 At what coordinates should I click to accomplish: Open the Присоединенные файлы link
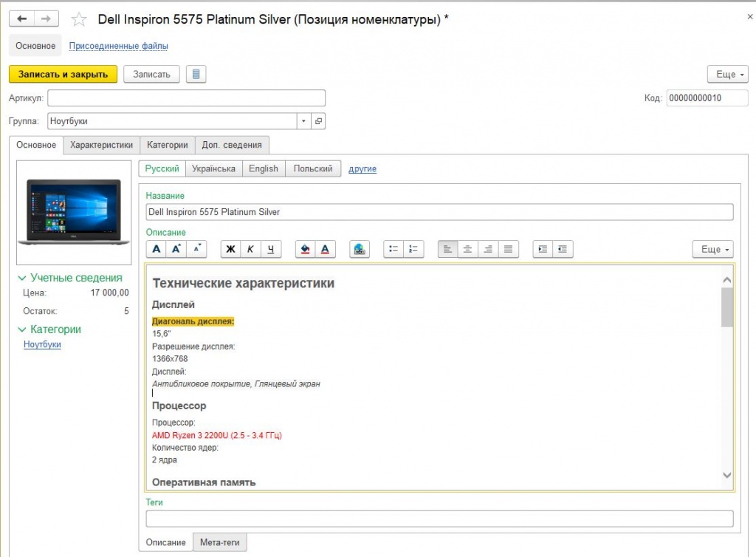[118, 46]
